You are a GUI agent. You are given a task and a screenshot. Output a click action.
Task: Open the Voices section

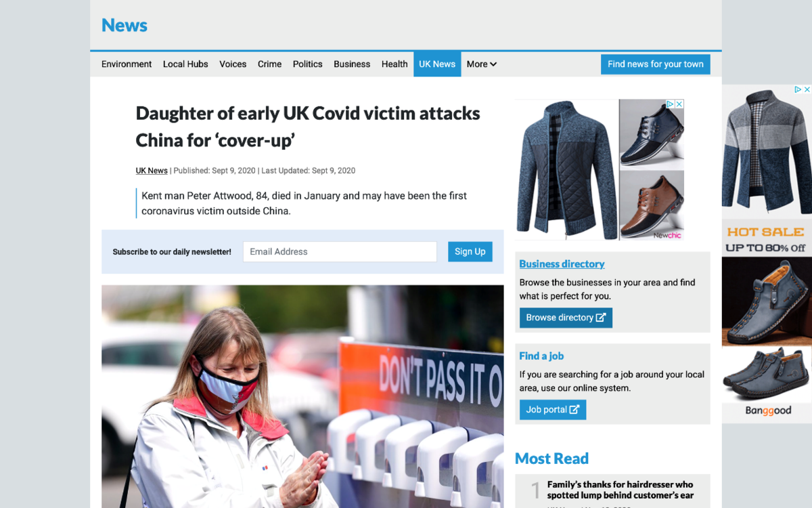point(233,64)
